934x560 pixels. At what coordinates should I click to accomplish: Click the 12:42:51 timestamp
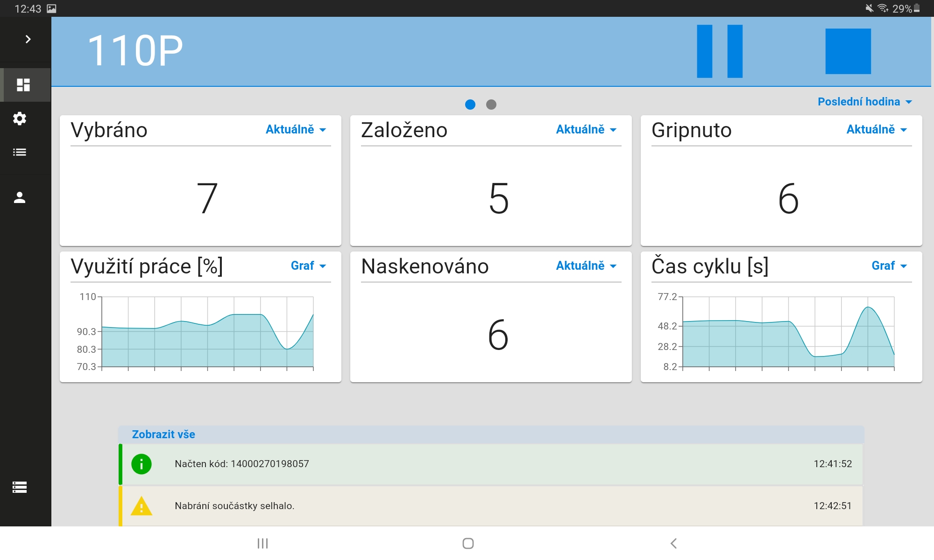(833, 506)
